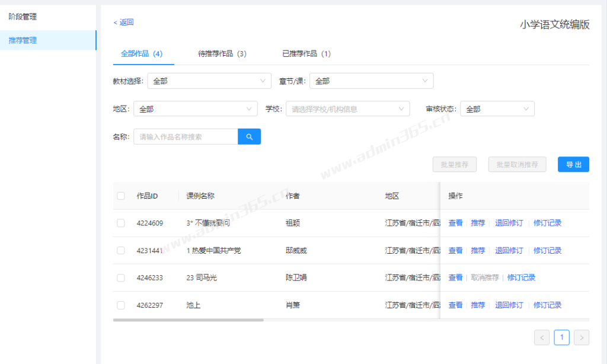607x364 pixels.
Task: Select the checkbox for work 4246233
Action: coord(121,278)
